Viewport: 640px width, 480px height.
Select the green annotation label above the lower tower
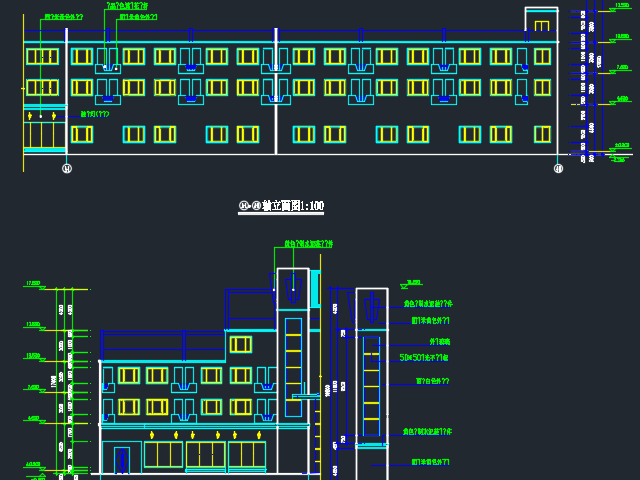pyautogui.click(x=308, y=244)
